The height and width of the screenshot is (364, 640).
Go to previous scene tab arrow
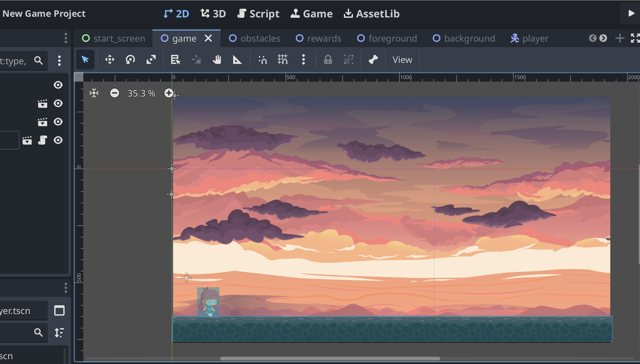(593, 38)
